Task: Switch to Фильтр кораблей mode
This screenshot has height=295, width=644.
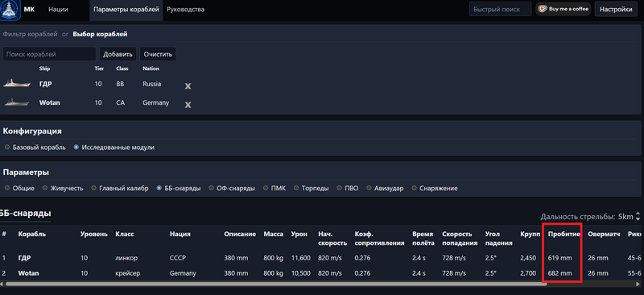Action: coord(30,34)
